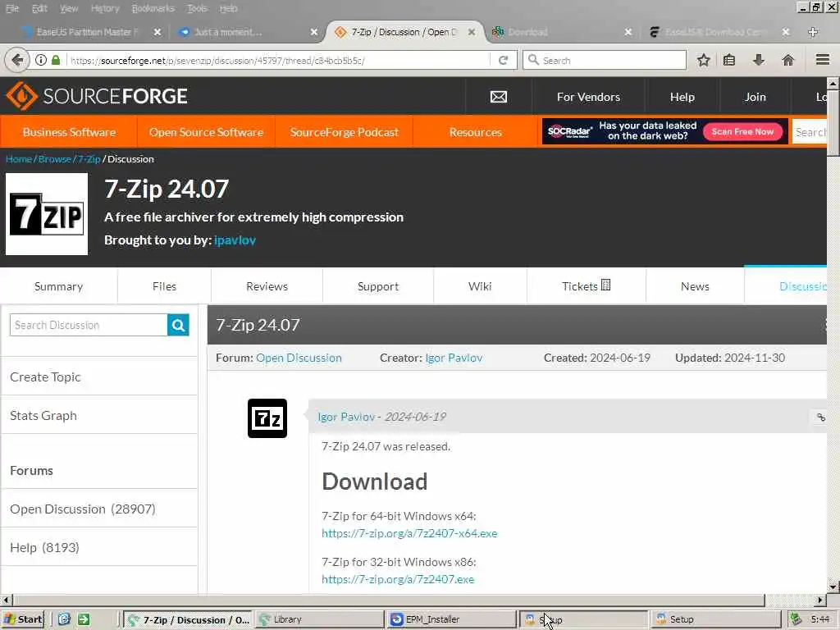This screenshot has width=840, height=630.
Task: Click the green padlock security icon
Action: pos(56,60)
